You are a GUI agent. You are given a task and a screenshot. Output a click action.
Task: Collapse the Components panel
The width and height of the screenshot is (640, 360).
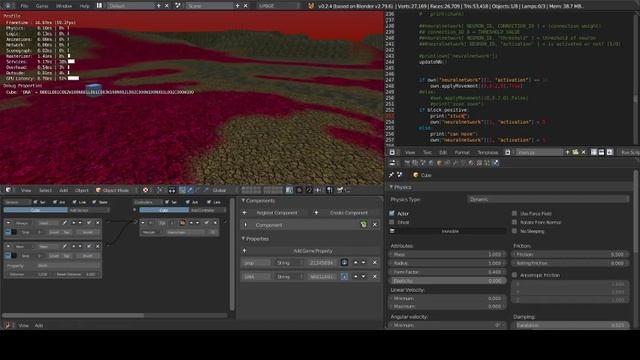258,201
